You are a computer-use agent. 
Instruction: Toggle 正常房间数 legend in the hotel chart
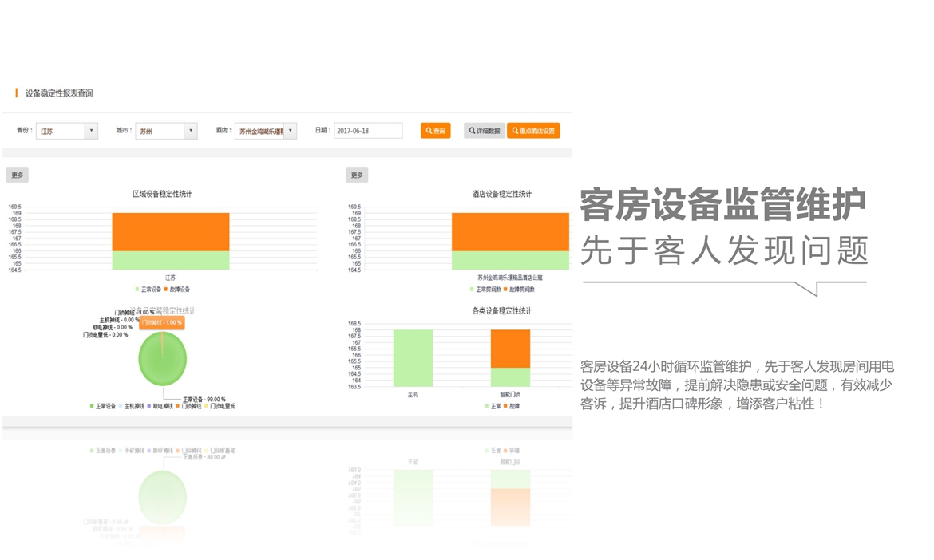(487, 290)
